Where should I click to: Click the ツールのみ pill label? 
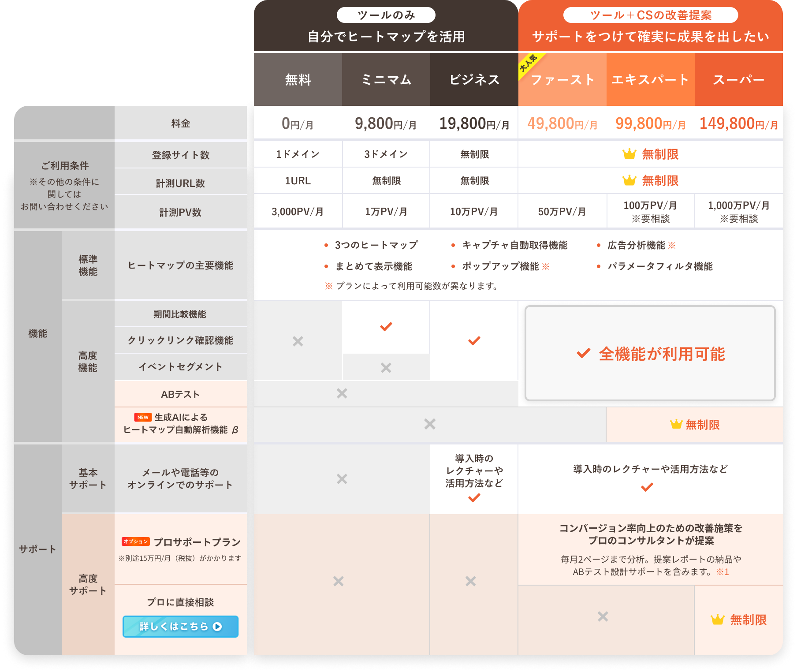[x=386, y=15]
